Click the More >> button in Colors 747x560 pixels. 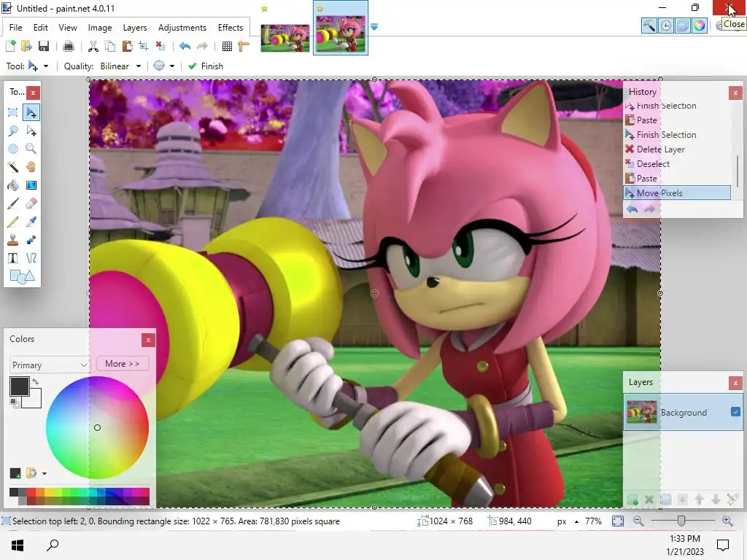[123, 364]
